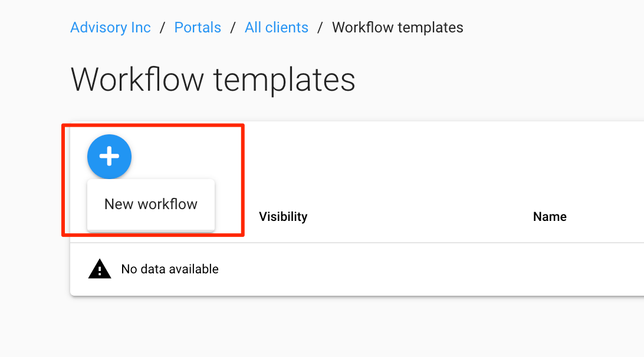The width and height of the screenshot is (644, 357).
Task: Click the table header area right of Name
Action: [x=607, y=217]
